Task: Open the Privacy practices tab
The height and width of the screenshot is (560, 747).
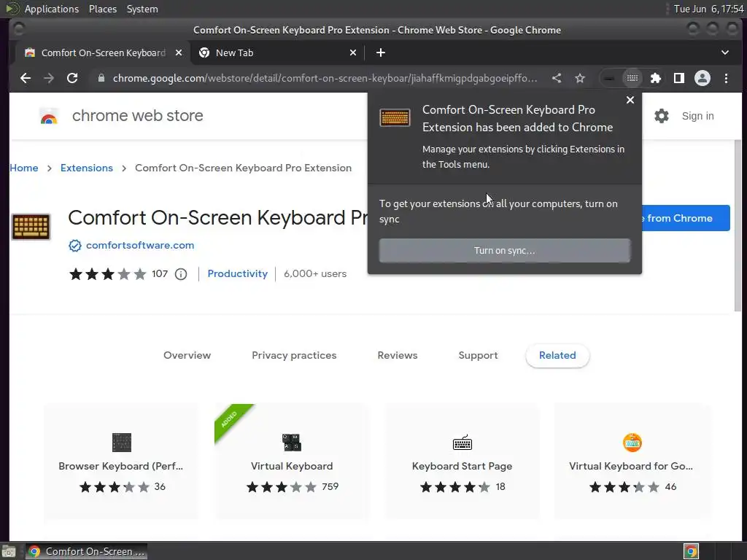Action: click(294, 355)
